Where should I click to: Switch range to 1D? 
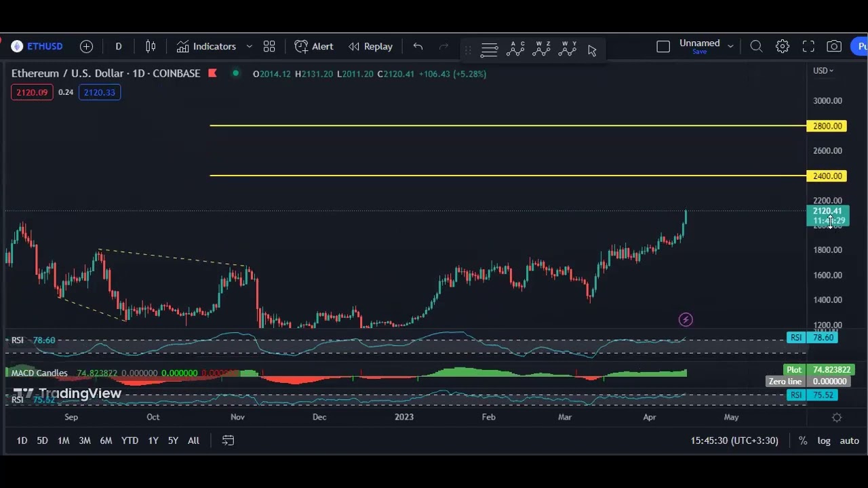tap(22, 441)
